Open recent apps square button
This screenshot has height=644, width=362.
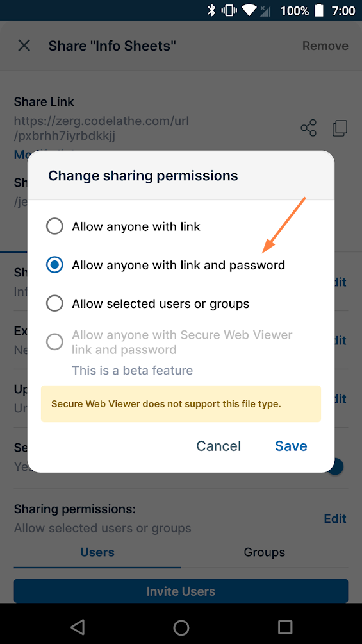[x=285, y=627]
